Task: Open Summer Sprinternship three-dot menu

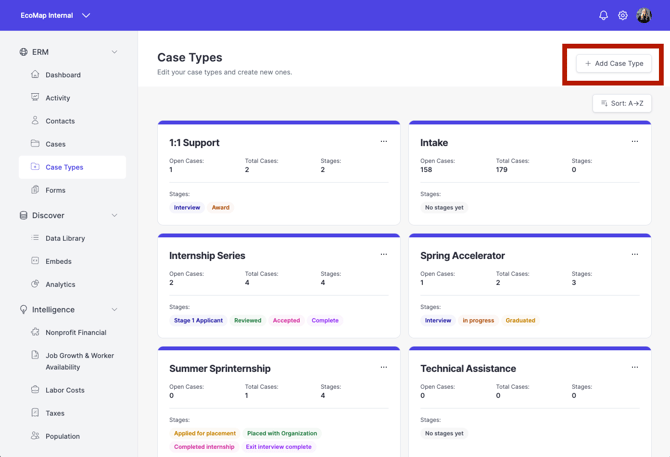Action: point(384,367)
